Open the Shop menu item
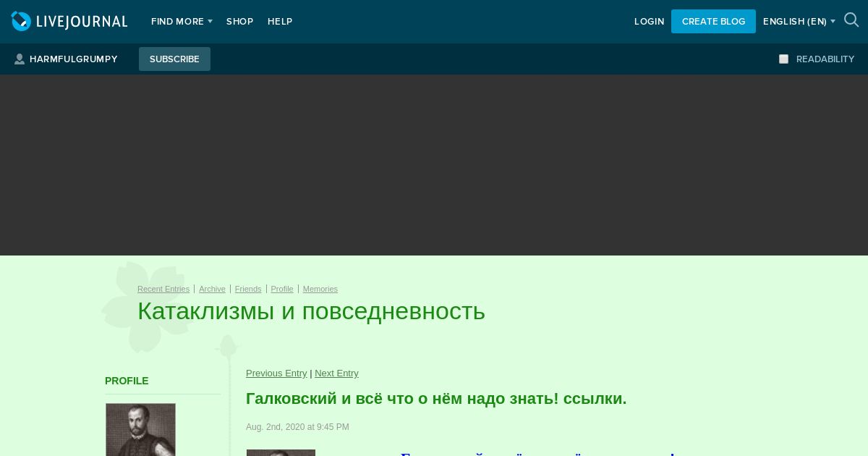868x456 pixels. pos(239,22)
